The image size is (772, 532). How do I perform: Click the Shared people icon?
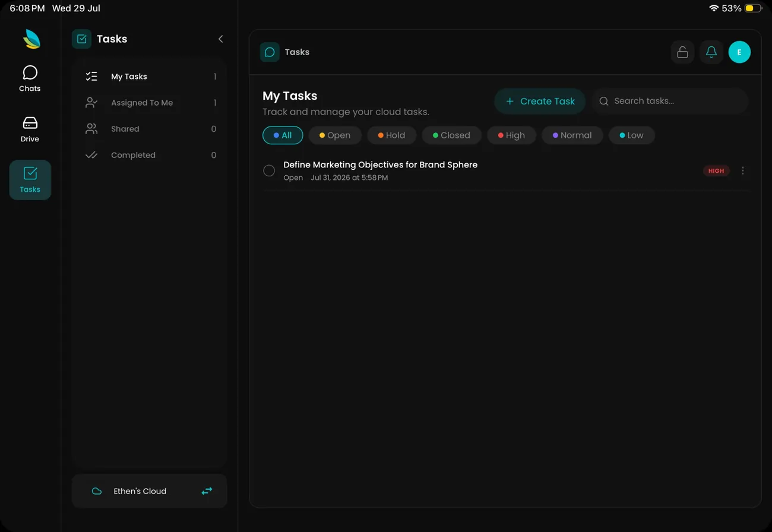pyautogui.click(x=91, y=129)
